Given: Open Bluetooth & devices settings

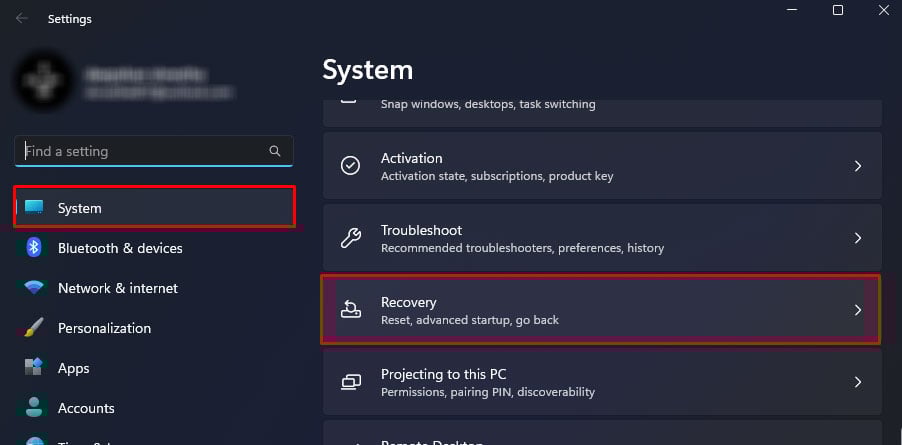Looking at the screenshot, I should pyautogui.click(x=120, y=248).
